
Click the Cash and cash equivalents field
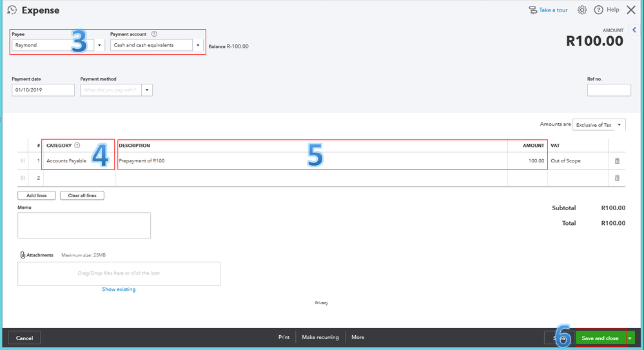click(151, 45)
